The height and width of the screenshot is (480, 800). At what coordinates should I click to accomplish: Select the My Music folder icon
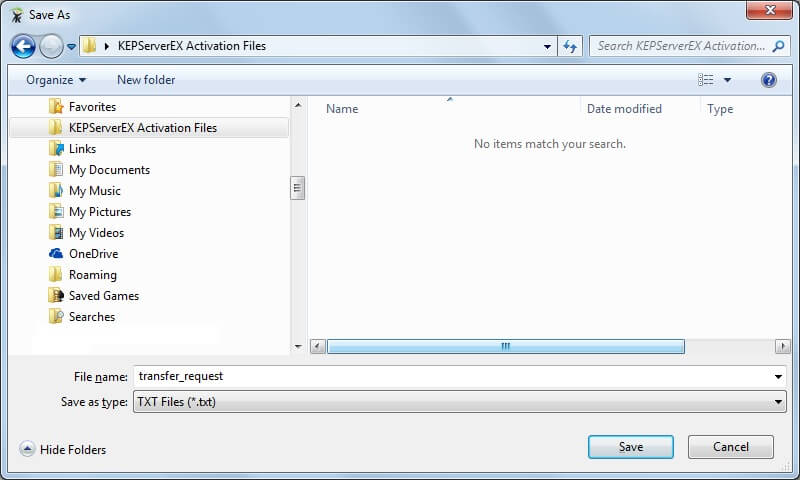tap(56, 191)
